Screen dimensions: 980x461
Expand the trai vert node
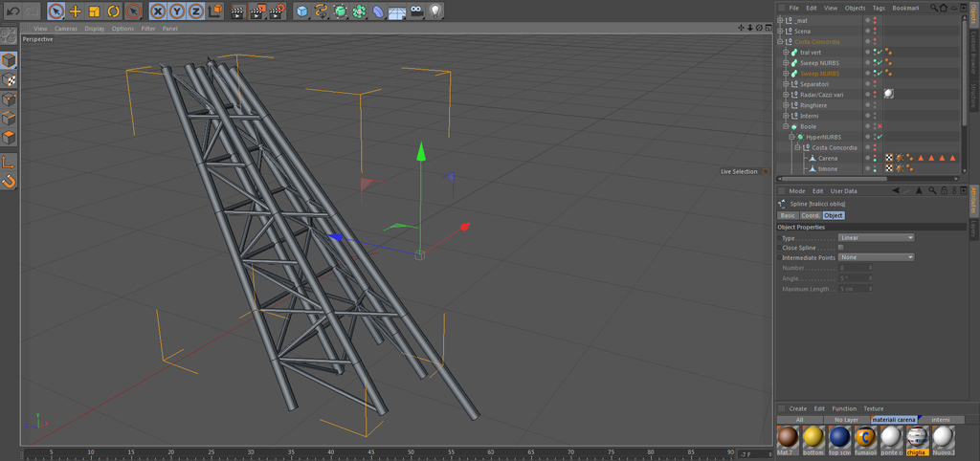tap(787, 53)
